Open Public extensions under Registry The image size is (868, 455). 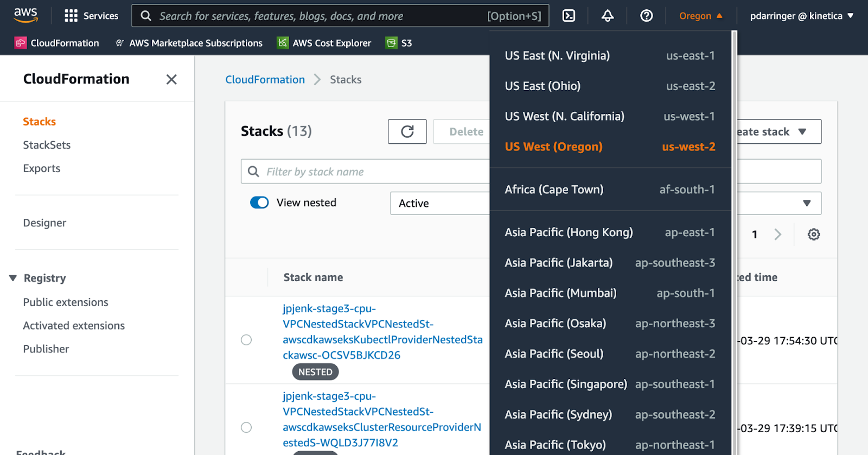(66, 302)
